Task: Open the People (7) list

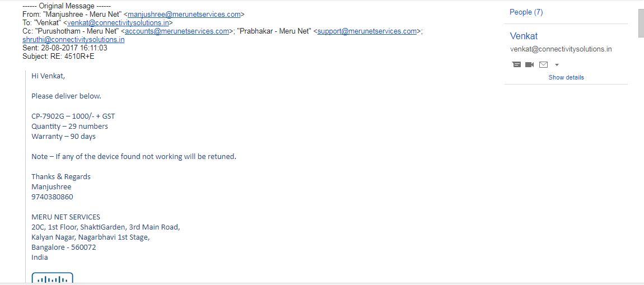Action: 526,12
